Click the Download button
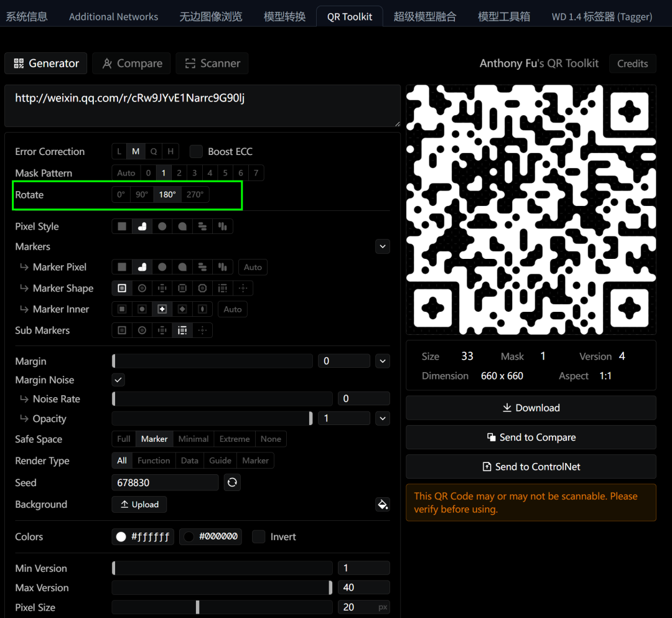 click(x=531, y=408)
